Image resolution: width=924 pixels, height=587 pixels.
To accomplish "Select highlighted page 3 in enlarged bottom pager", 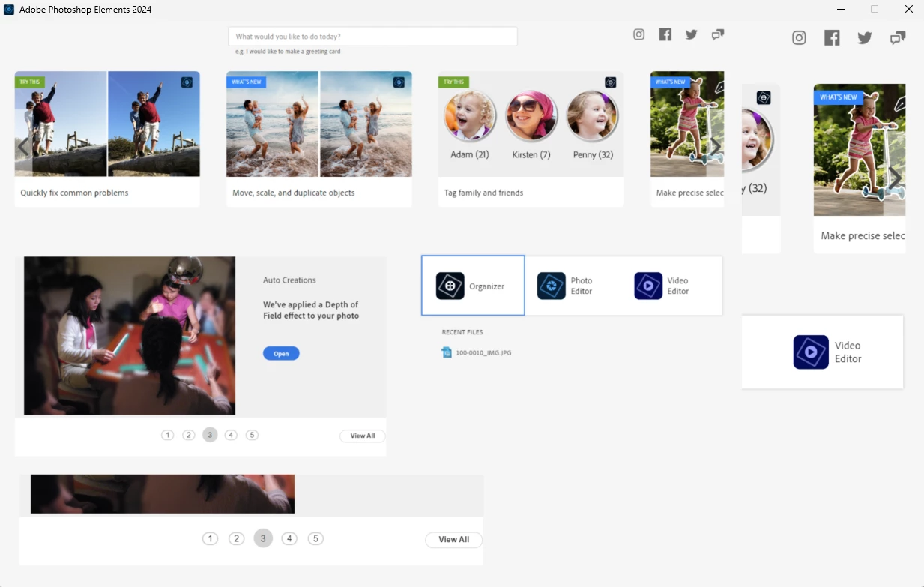I will point(263,538).
